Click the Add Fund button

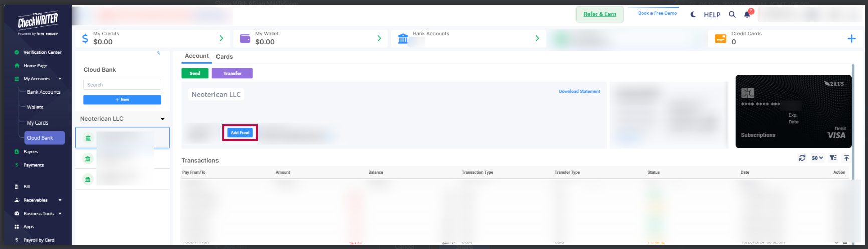240,133
